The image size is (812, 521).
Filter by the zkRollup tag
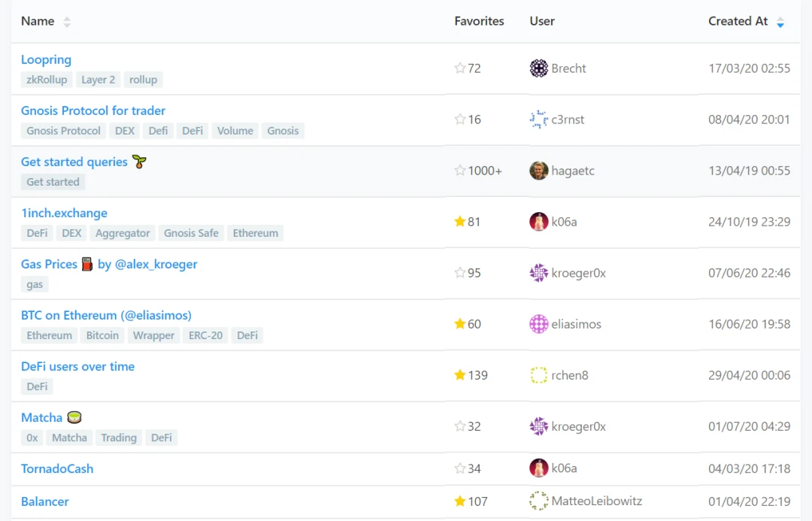click(47, 80)
